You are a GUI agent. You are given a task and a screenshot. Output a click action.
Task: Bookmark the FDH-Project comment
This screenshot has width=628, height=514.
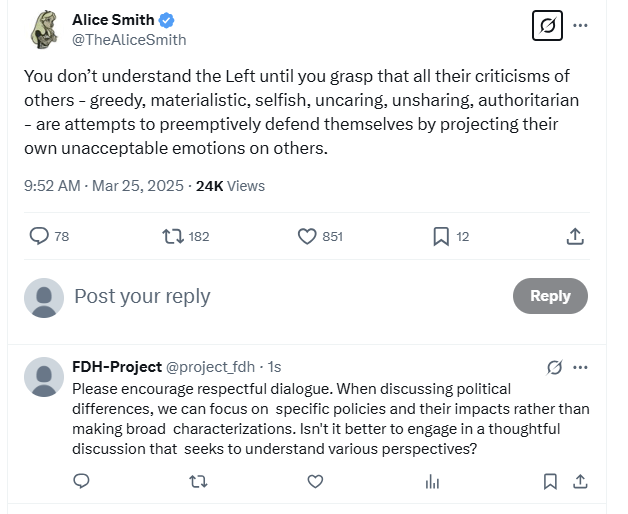pyautogui.click(x=549, y=482)
